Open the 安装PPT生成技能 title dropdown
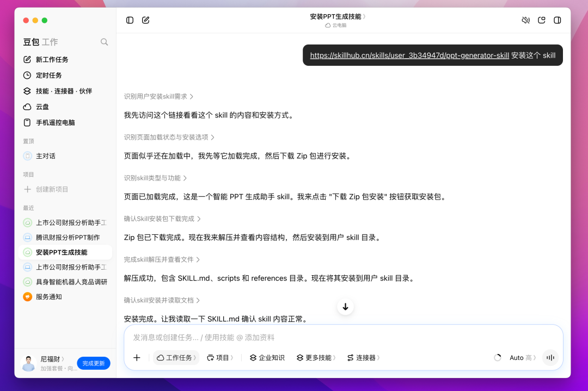This screenshot has height=391, width=588. pyautogui.click(x=338, y=16)
